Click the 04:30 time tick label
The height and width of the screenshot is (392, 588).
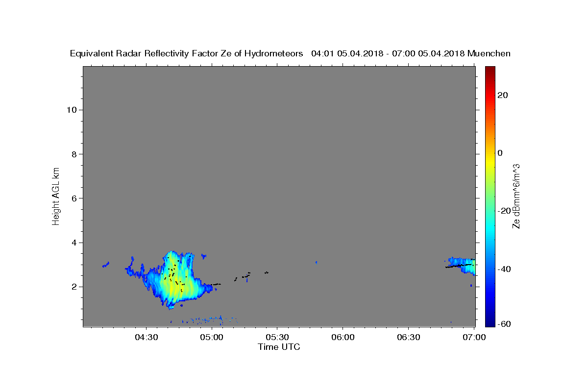pos(146,337)
